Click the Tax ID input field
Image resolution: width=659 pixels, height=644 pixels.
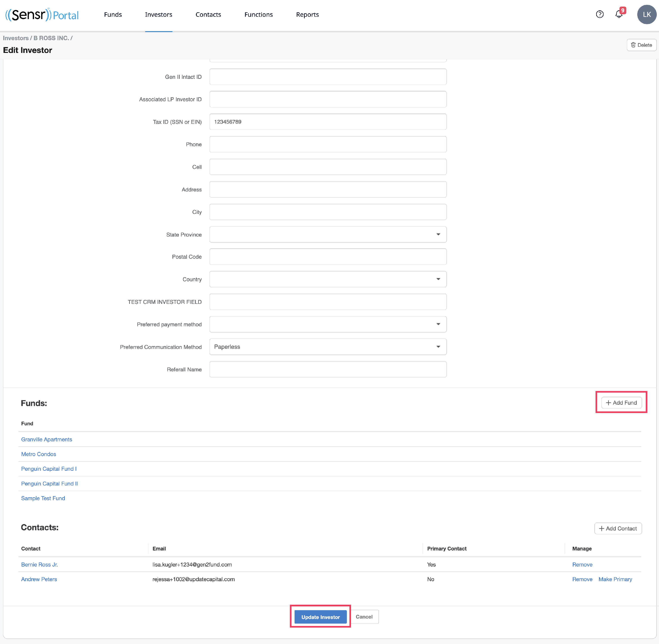coord(328,122)
